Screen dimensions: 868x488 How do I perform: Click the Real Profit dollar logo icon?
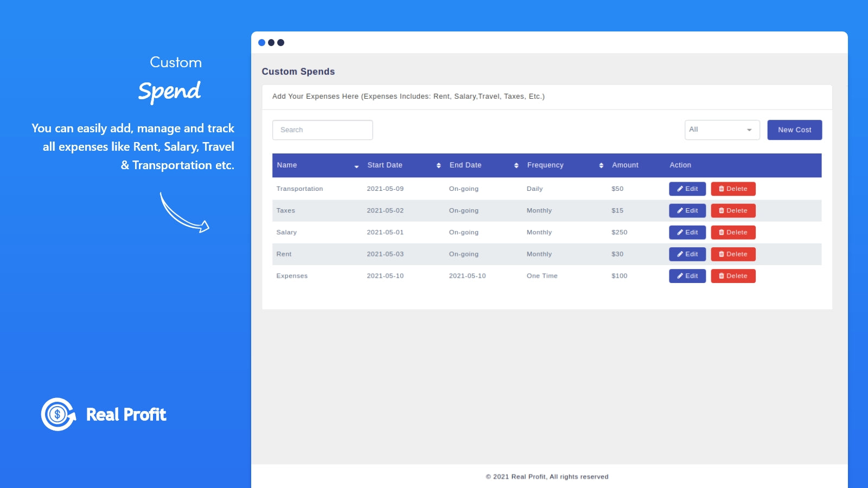point(58,415)
